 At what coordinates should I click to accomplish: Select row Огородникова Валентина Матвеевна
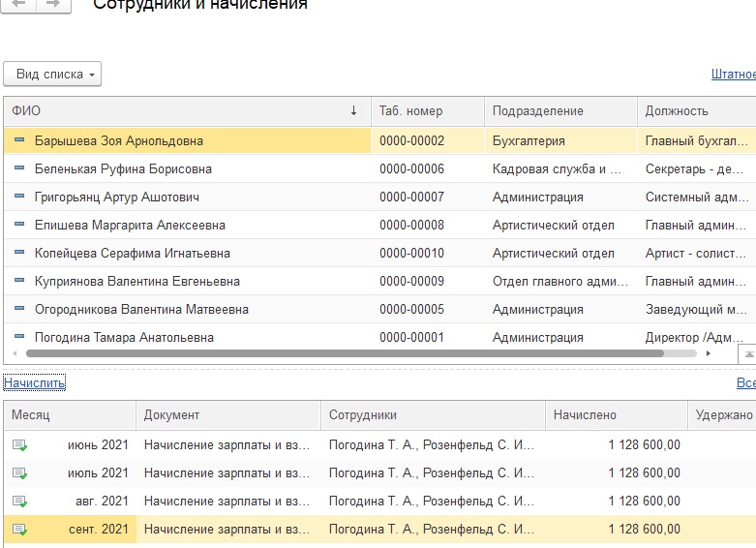click(379, 309)
